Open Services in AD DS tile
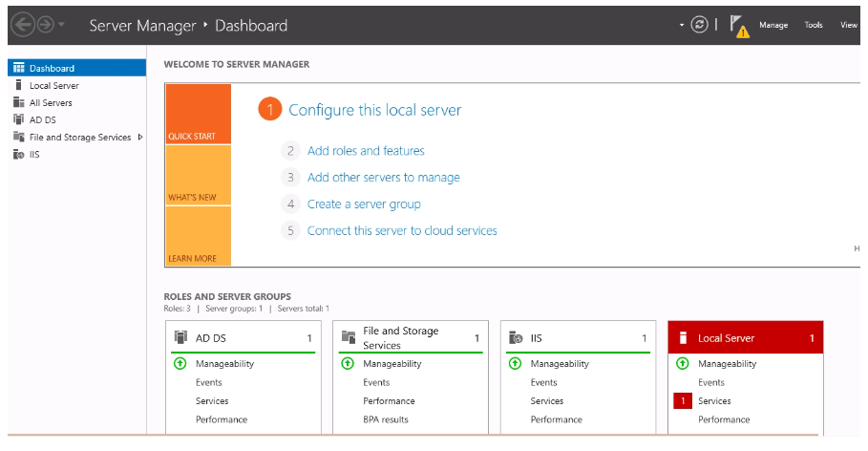This screenshot has width=868, height=451. [x=212, y=400]
